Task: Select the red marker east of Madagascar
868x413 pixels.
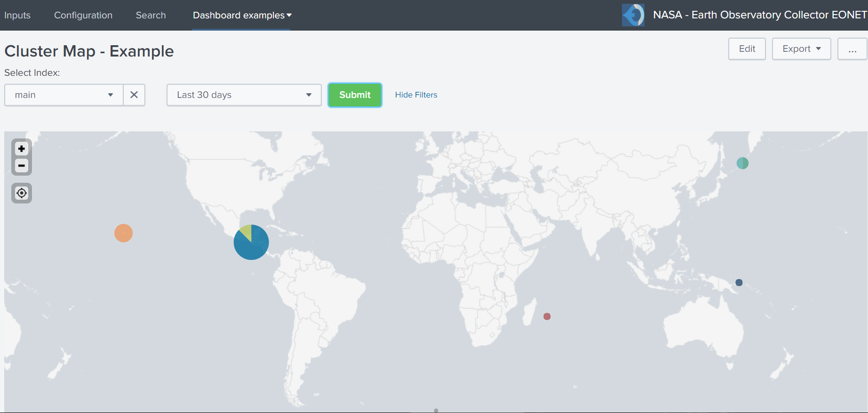Action: (547, 316)
